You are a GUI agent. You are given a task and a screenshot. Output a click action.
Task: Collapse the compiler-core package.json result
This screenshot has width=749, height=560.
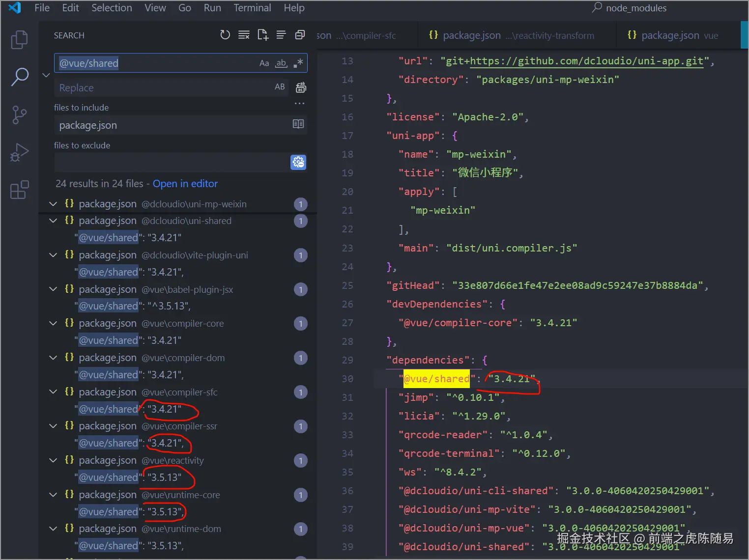[53, 323]
